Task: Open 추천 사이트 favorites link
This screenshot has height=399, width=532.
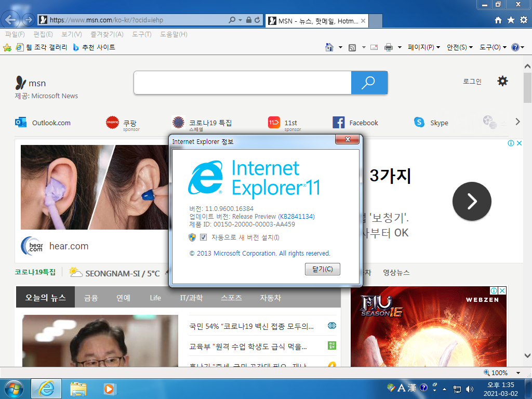Action: [95, 47]
